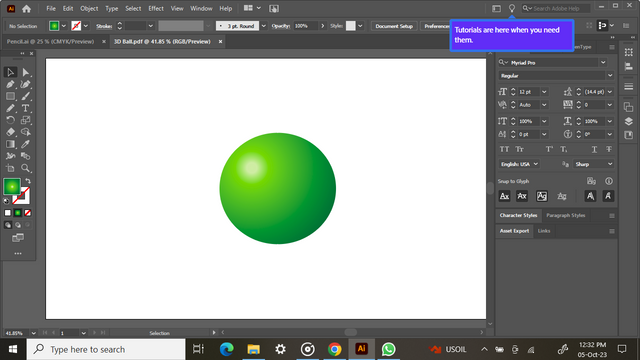Open the Align panel icon

(x=629, y=67)
